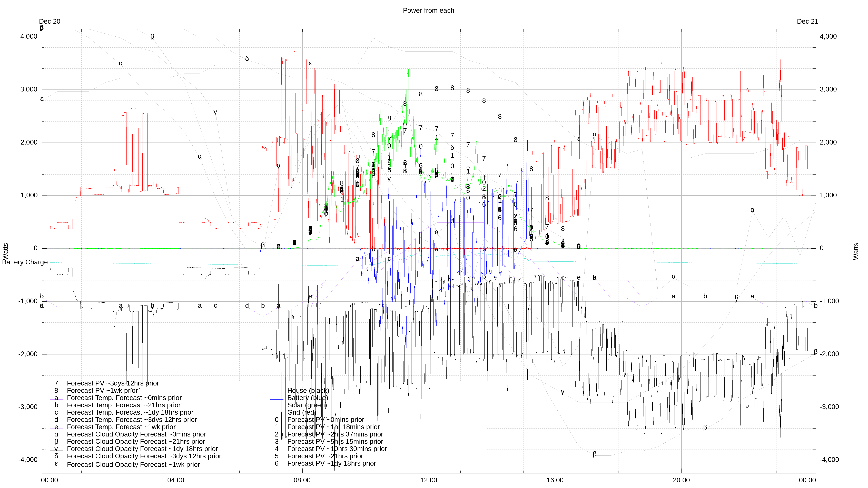
Task: Click the right axis '-3,000' label
Action: (x=829, y=407)
